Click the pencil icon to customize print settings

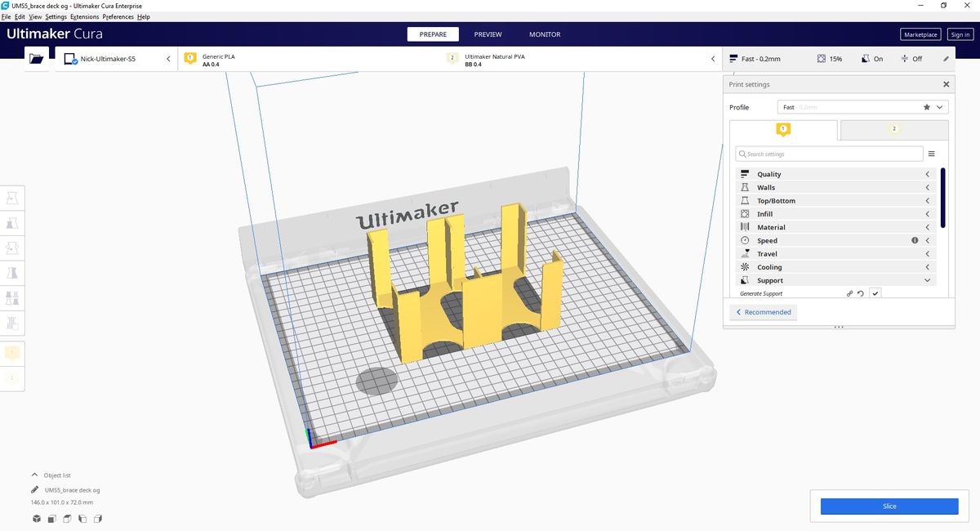pos(946,58)
